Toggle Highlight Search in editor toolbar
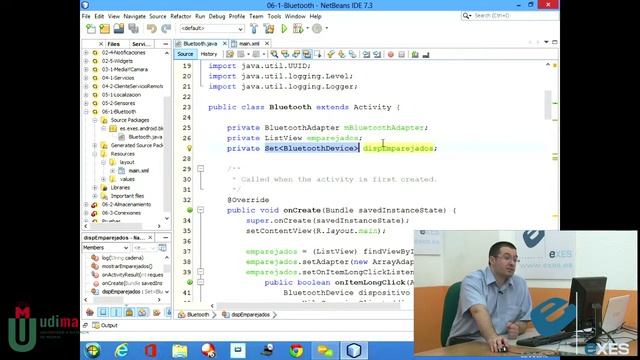The height and width of the screenshot is (360, 640). (x=307, y=54)
